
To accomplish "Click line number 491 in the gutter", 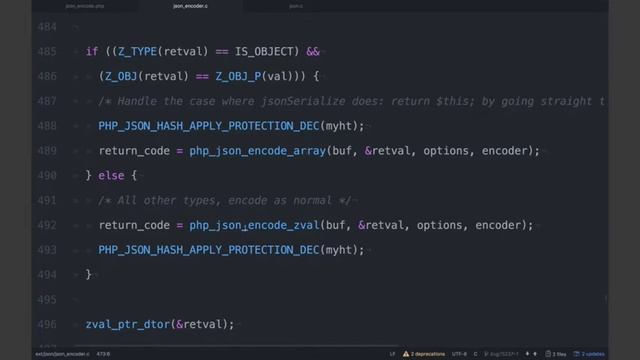I will [x=47, y=200].
